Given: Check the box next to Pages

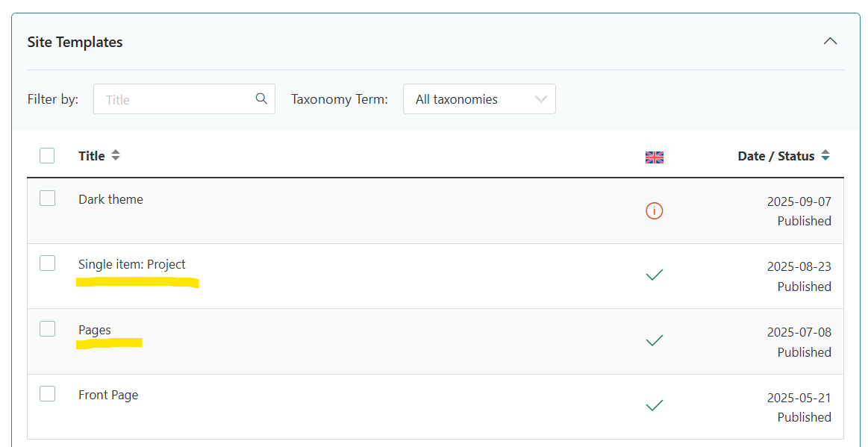Looking at the screenshot, I should (47, 328).
